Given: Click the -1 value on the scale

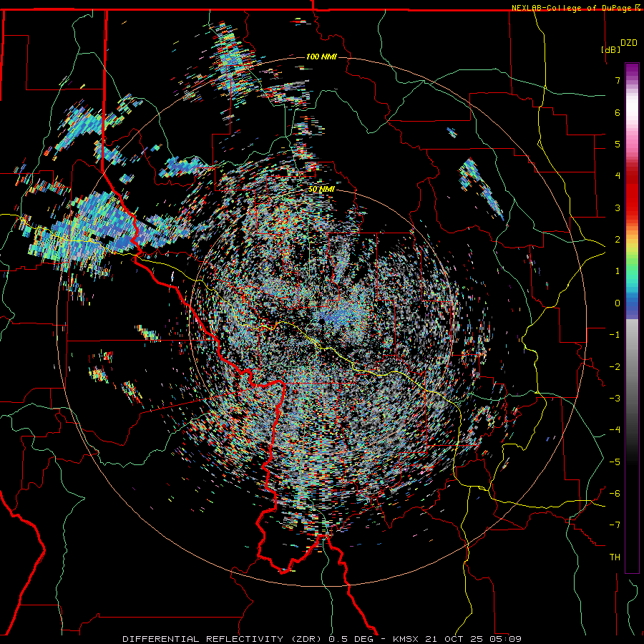Looking at the screenshot, I should pyautogui.click(x=615, y=335).
